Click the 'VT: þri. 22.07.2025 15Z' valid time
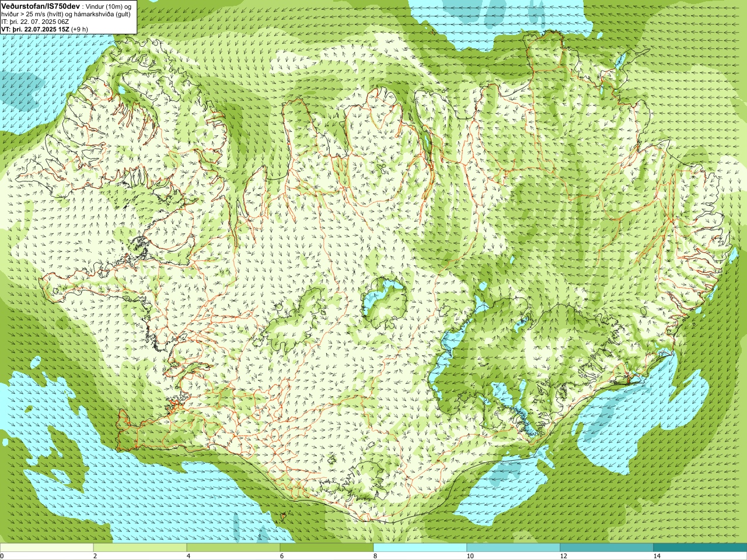Screen dimensions: 747x560 [35, 29]
